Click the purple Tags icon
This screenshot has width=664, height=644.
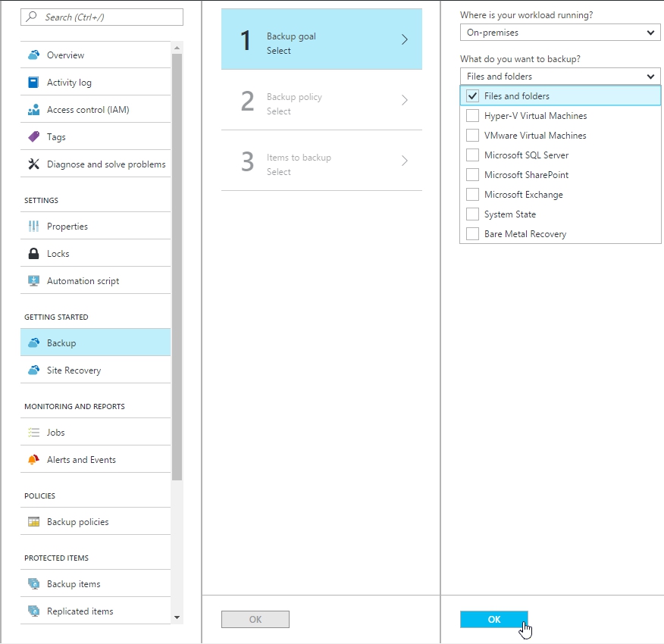[x=33, y=137]
